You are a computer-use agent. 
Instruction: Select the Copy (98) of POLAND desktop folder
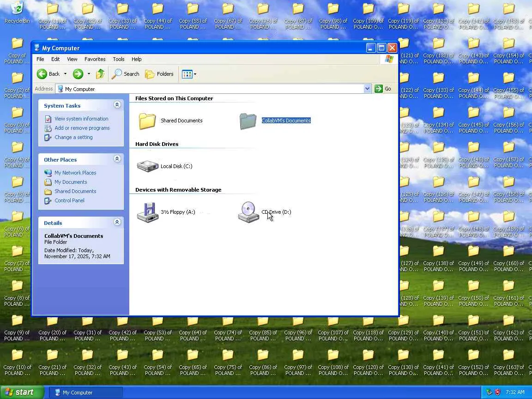click(x=333, y=17)
